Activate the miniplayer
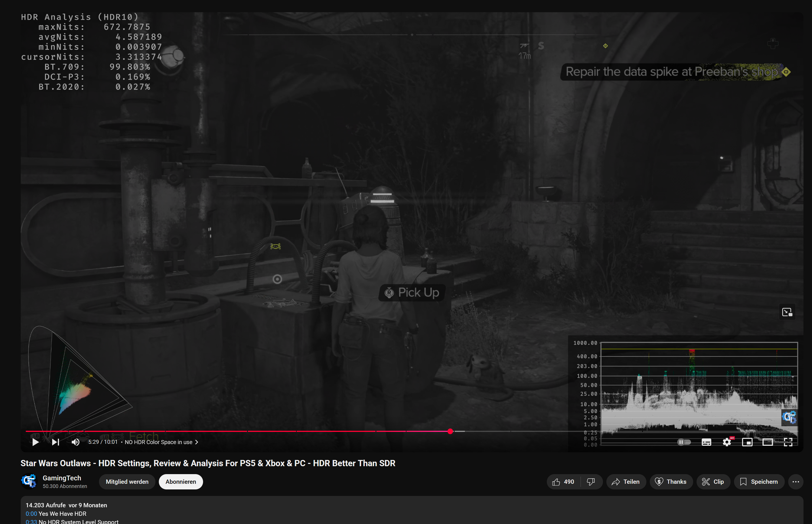 (747, 442)
